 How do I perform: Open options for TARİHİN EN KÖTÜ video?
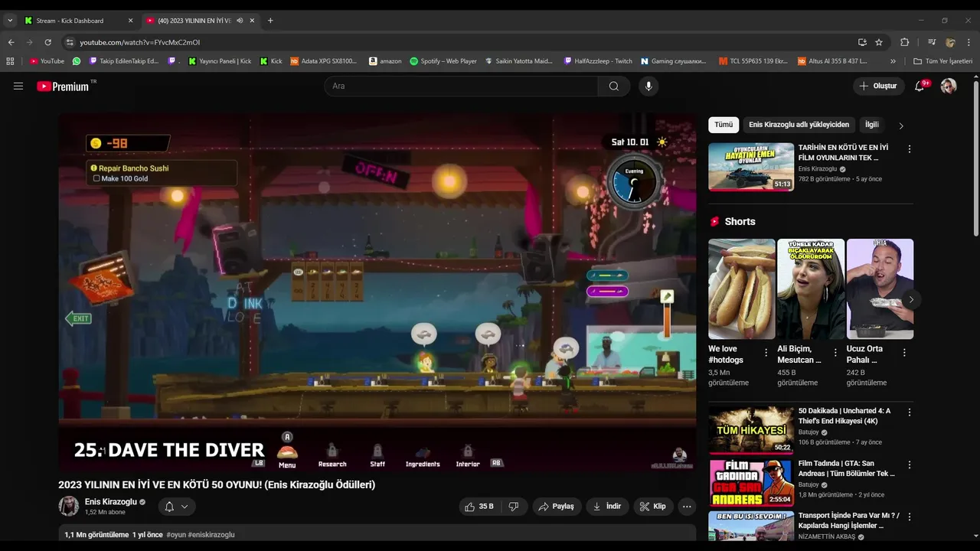coord(910,149)
